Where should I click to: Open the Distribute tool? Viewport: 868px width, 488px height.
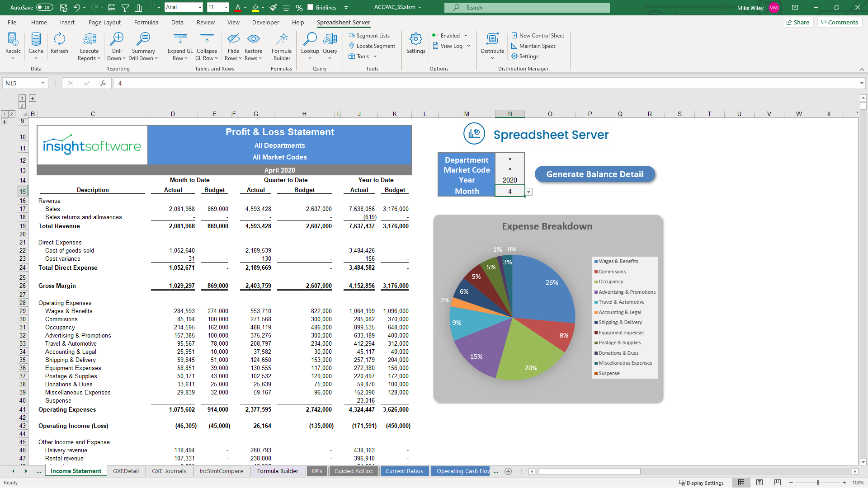pyautogui.click(x=492, y=46)
